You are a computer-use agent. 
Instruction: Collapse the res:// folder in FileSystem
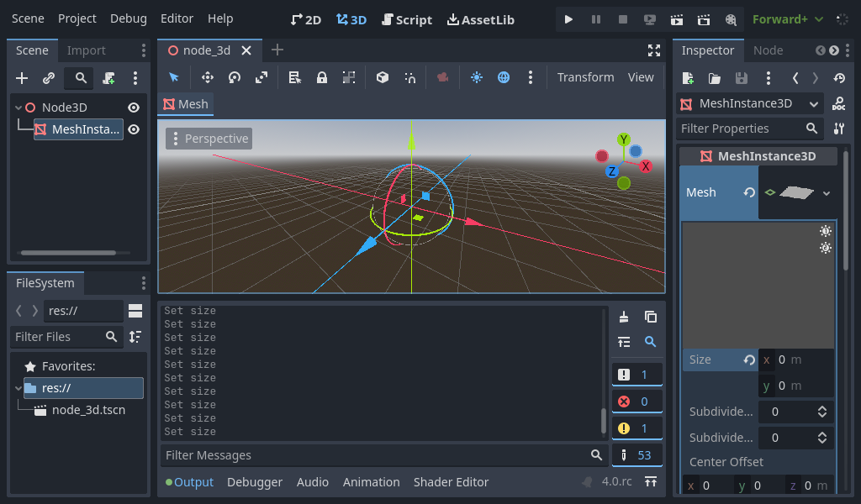point(18,387)
